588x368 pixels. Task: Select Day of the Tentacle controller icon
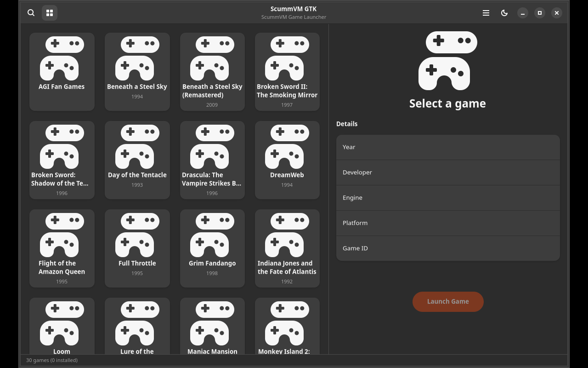(137, 147)
